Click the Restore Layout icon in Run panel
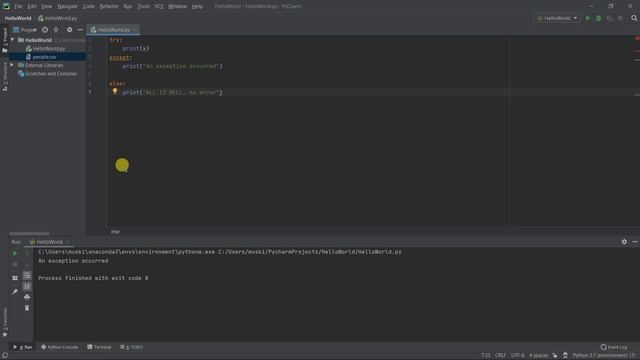 [x=15, y=278]
